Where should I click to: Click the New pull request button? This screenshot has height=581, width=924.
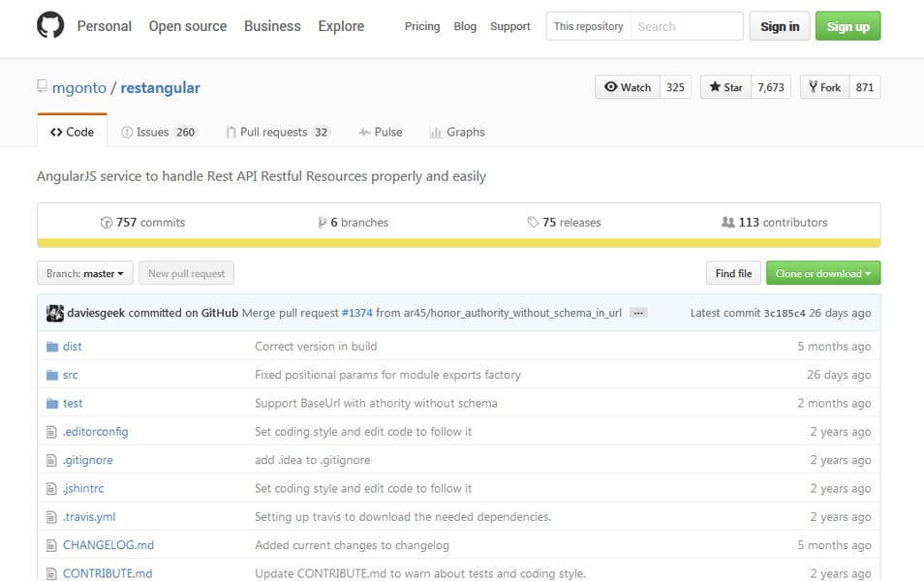[186, 273]
